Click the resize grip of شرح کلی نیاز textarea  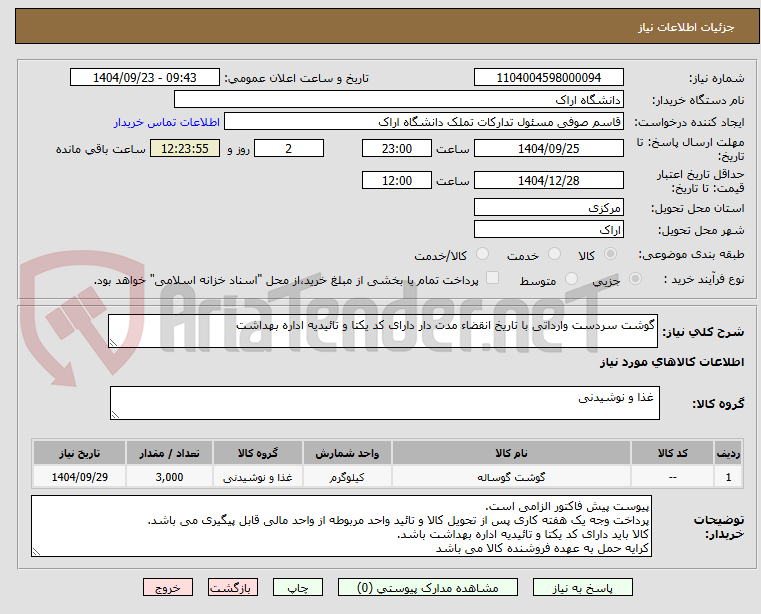tap(113, 343)
